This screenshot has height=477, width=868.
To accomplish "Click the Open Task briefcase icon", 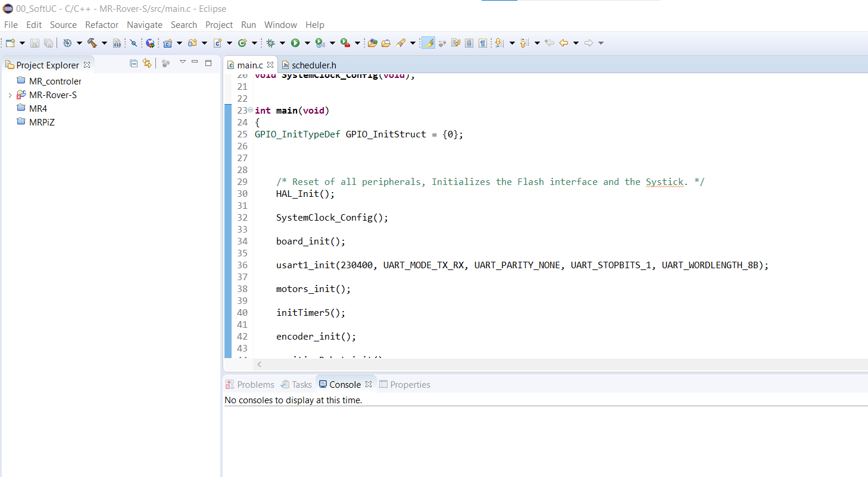I will [x=386, y=43].
